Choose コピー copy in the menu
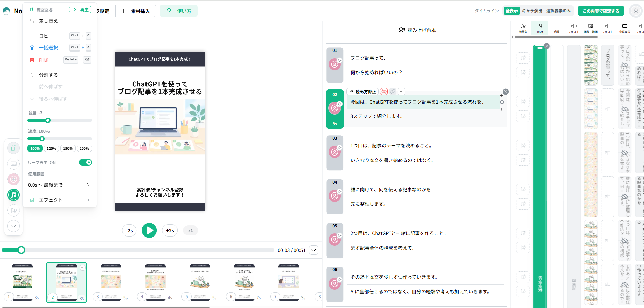 pos(59,36)
